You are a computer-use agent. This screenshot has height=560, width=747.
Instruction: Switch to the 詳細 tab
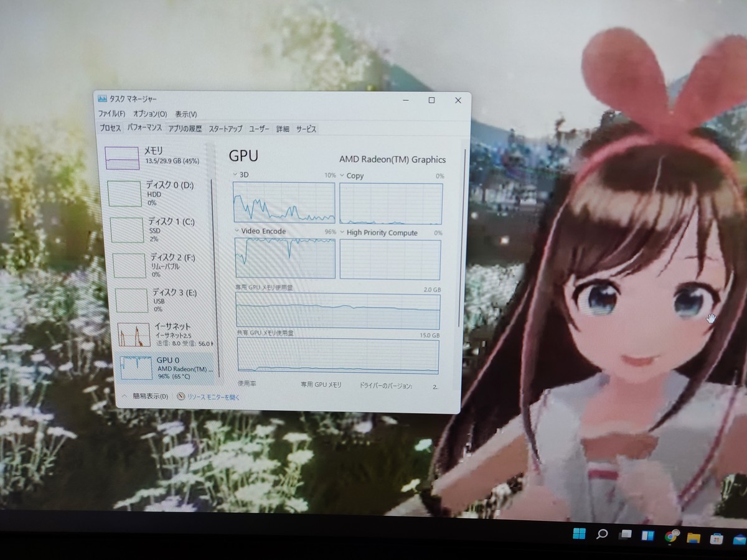pyautogui.click(x=283, y=129)
